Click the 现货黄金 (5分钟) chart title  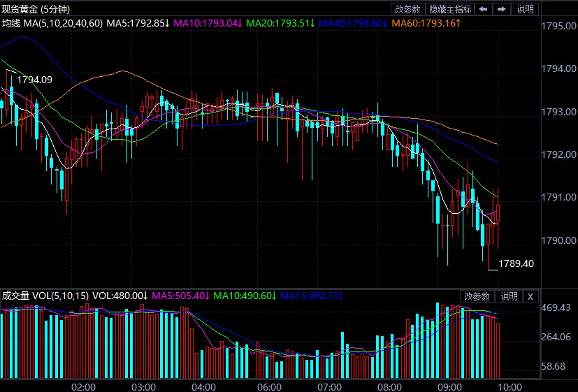[x=36, y=9]
